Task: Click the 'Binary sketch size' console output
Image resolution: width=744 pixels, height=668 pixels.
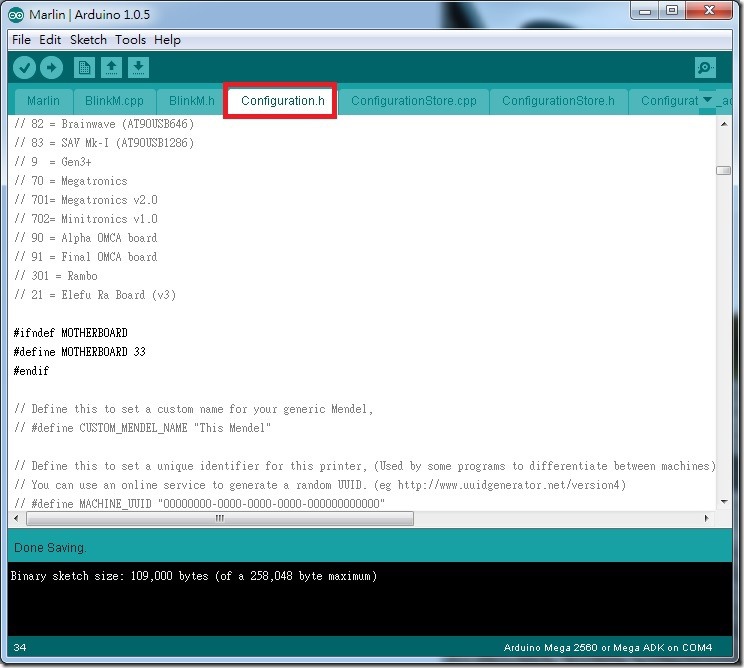Action: pos(194,576)
